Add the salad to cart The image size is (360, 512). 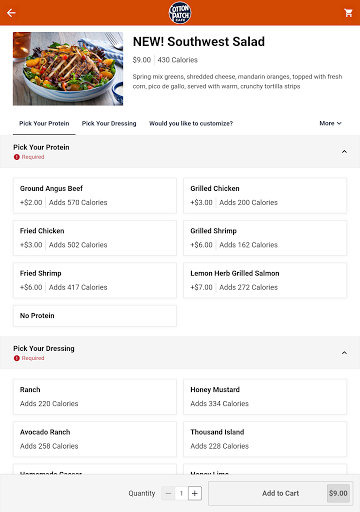click(x=281, y=493)
